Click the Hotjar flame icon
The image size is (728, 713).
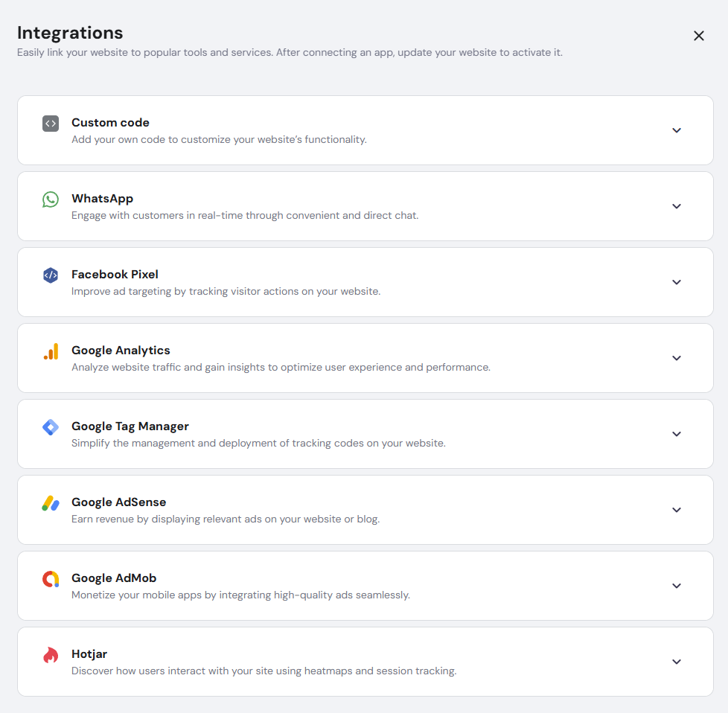coord(51,655)
